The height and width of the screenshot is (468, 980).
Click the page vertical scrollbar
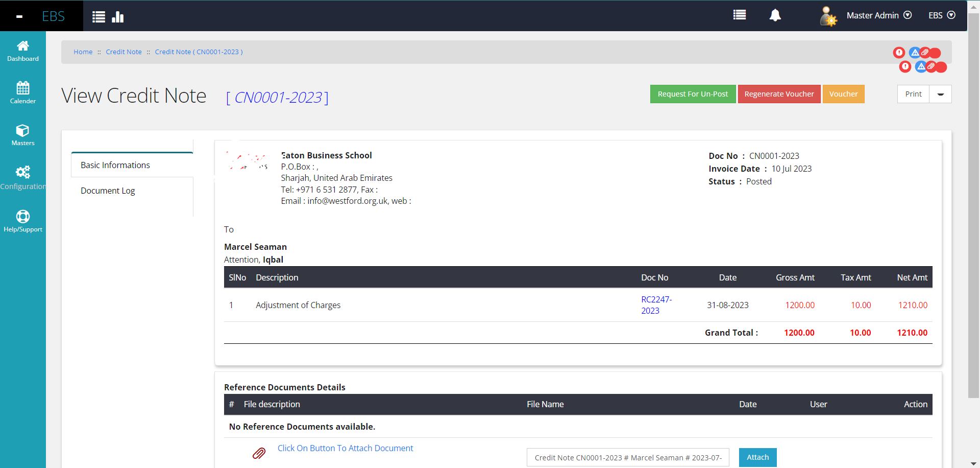[973, 204]
